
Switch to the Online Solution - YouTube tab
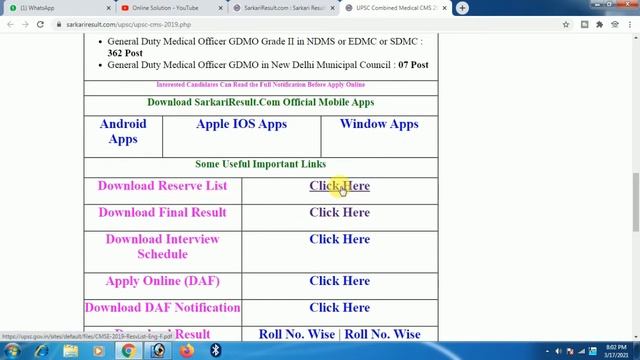171,8
